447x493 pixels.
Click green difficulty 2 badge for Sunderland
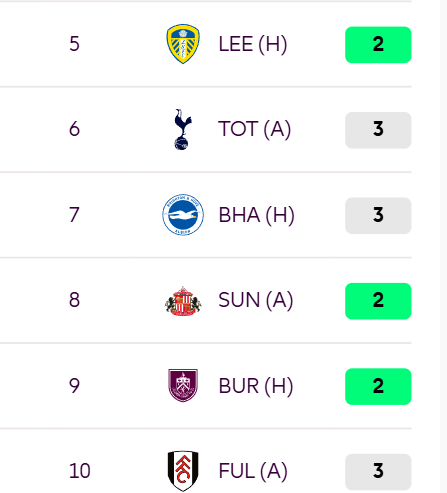378,301
